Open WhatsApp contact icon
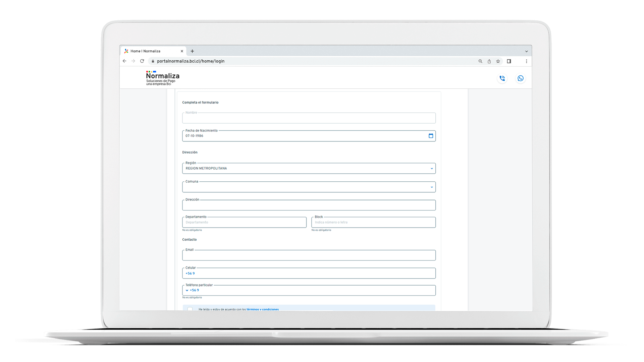The height and width of the screenshot is (362, 644). (x=520, y=78)
